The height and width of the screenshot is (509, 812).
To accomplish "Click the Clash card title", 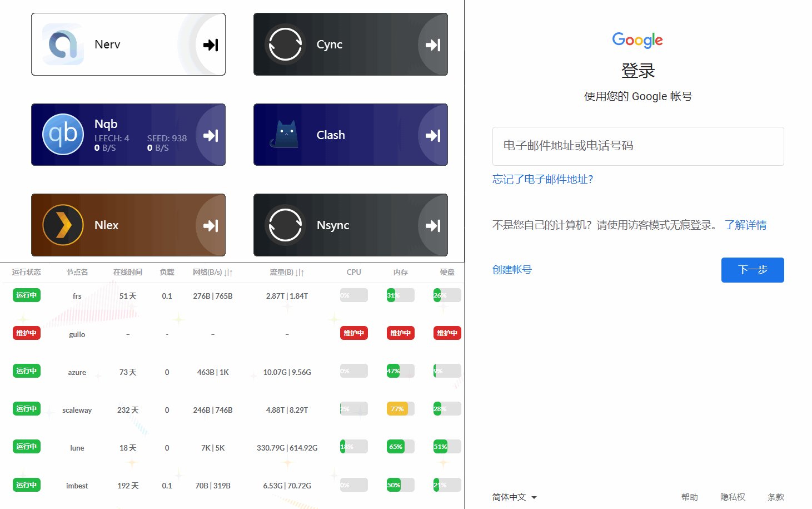I will [331, 135].
